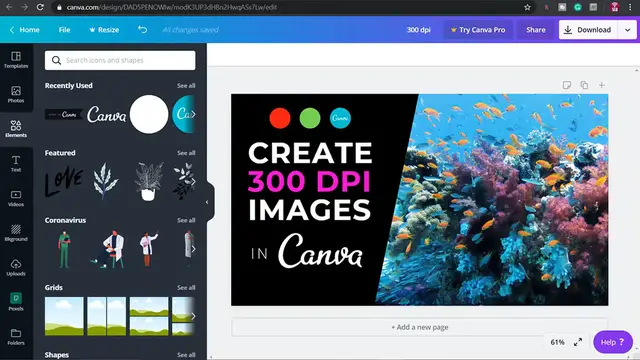Viewport: 640px width, 360px height.
Task: Click the browser profile avatar
Action: coord(615,7)
